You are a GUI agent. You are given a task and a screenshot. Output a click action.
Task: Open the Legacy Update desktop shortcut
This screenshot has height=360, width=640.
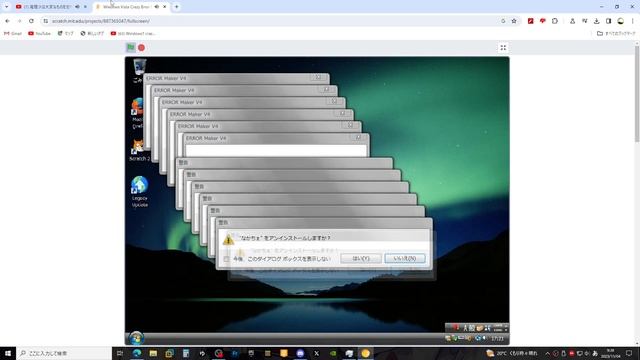click(x=139, y=191)
